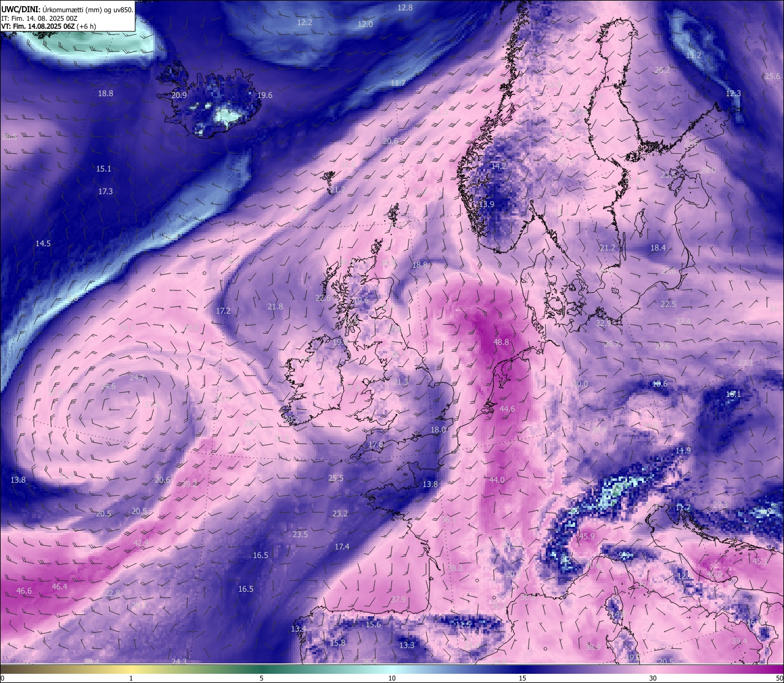784x683 pixels.
Task: Click the 48.8 value label
Action: (x=501, y=342)
